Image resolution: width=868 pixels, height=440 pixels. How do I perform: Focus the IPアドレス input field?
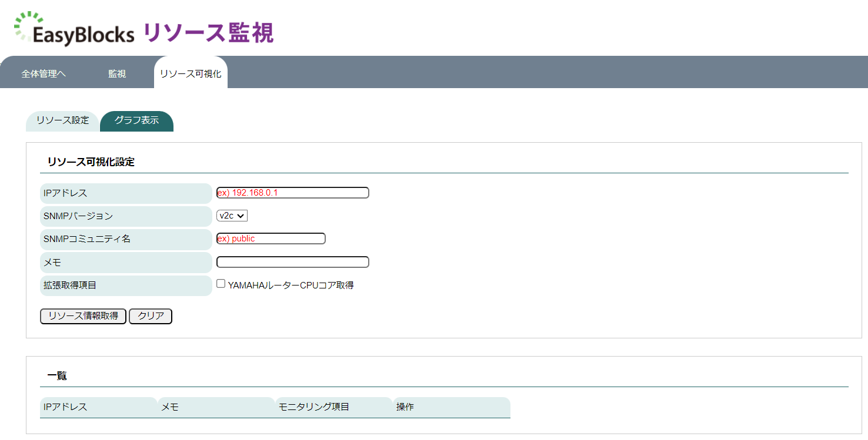coord(293,193)
